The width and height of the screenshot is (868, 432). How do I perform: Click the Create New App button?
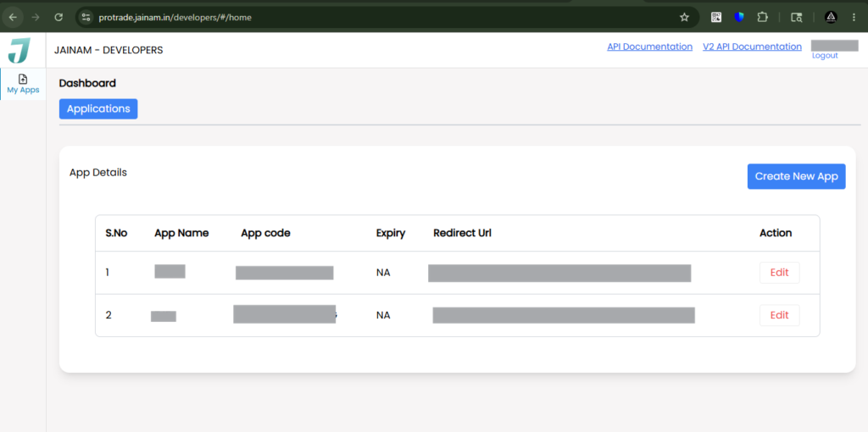(x=796, y=176)
